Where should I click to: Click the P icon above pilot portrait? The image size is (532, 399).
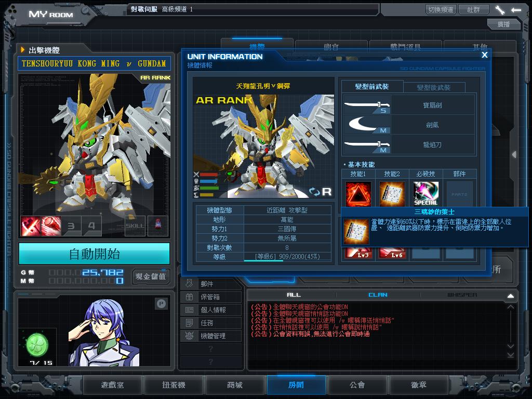tap(161, 304)
